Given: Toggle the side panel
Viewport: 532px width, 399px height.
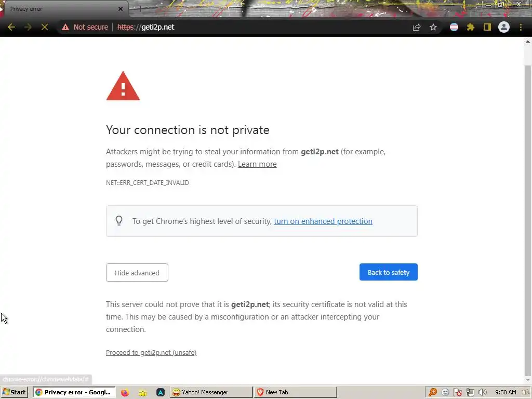Looking at the screenshot, I should coord(487,27).
